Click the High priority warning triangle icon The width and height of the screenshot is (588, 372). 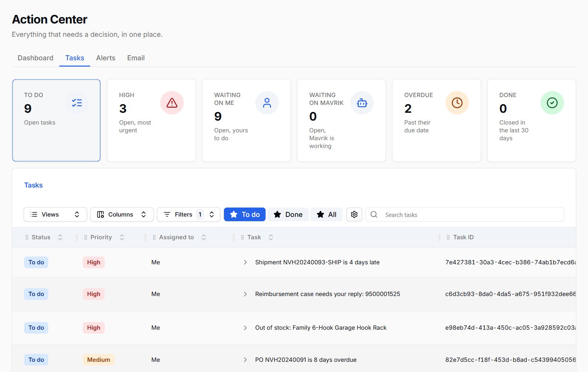(x=172, y=103)
